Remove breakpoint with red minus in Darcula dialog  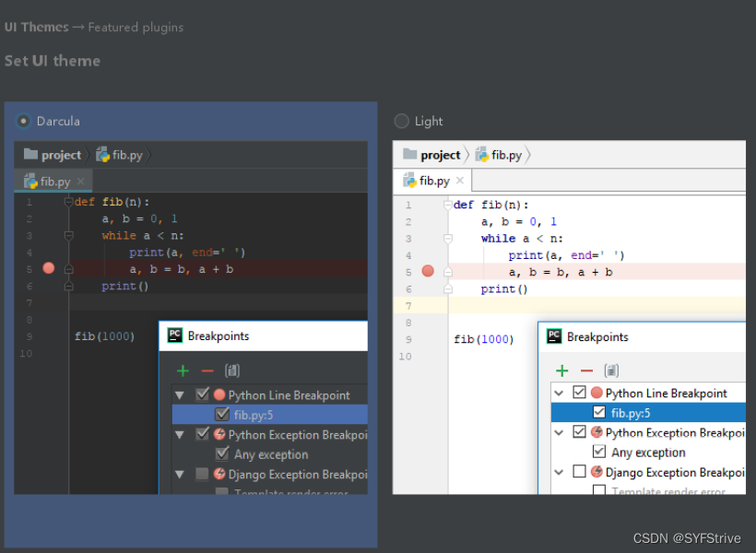point(207,371)
